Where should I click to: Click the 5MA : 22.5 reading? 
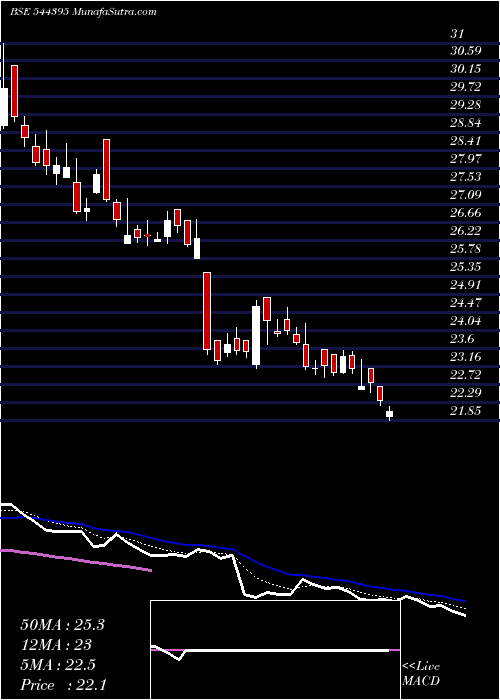click(59, 665)
